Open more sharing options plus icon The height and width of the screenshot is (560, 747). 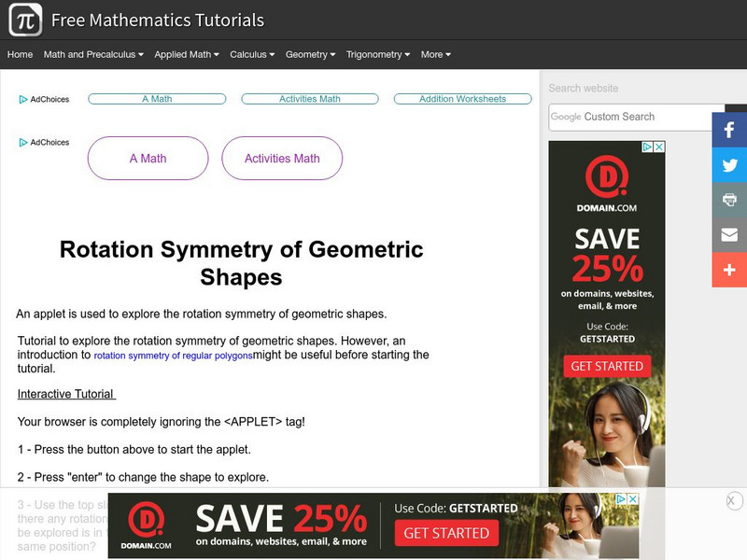[729, 270]
